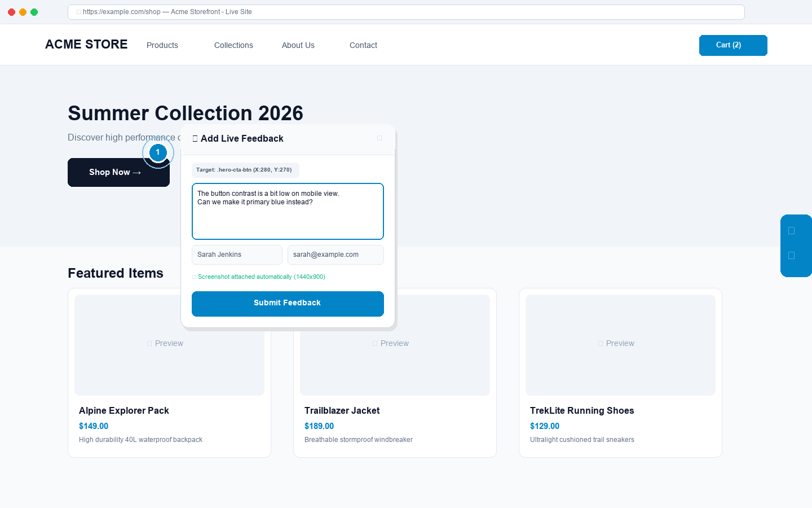Click the Target .hero-cta-btn chip
The height and width of the screenshot is (508, 812).
pyautogui.click(x=245, y=170)
